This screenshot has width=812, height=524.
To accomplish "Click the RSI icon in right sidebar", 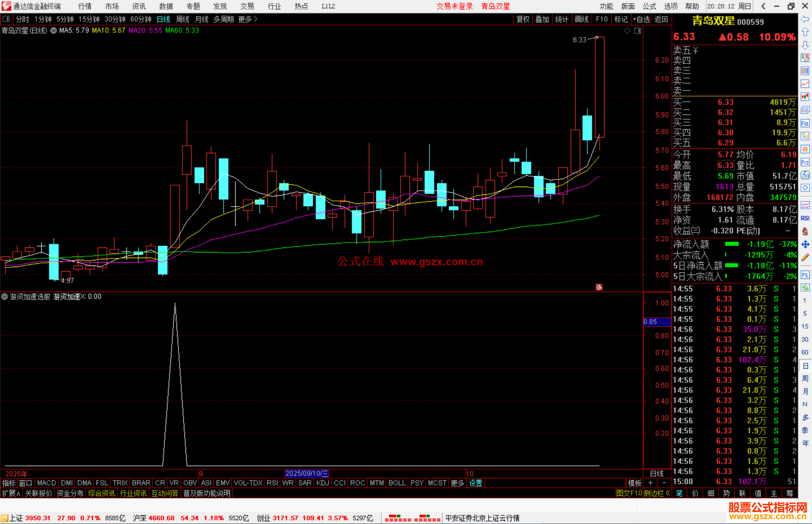I will [x=805, y=218].
